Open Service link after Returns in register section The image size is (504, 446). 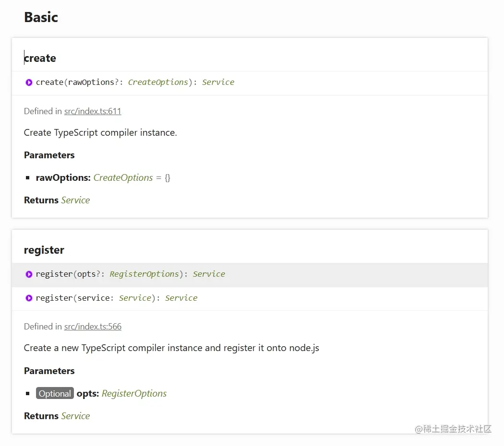[75, 416]
